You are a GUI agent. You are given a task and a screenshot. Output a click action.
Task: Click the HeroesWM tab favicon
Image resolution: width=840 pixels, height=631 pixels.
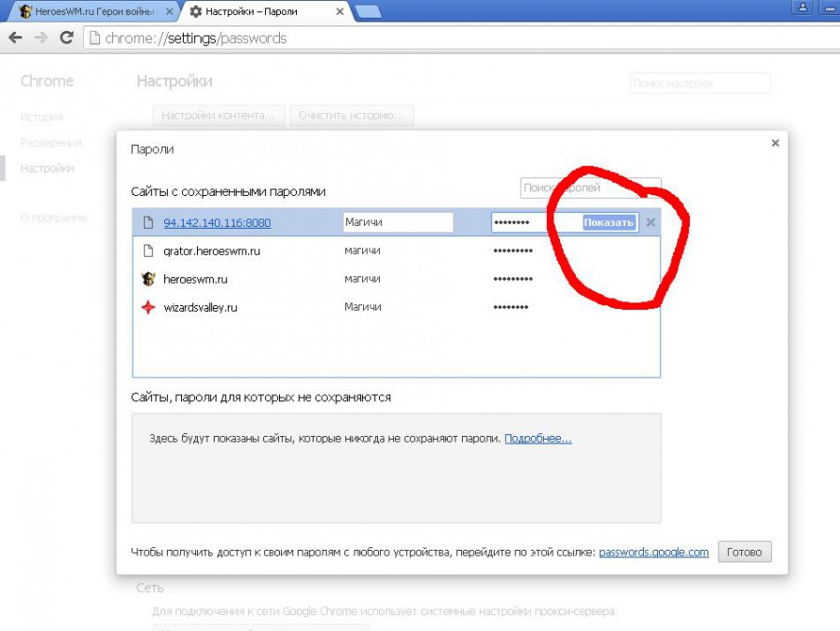25,11
